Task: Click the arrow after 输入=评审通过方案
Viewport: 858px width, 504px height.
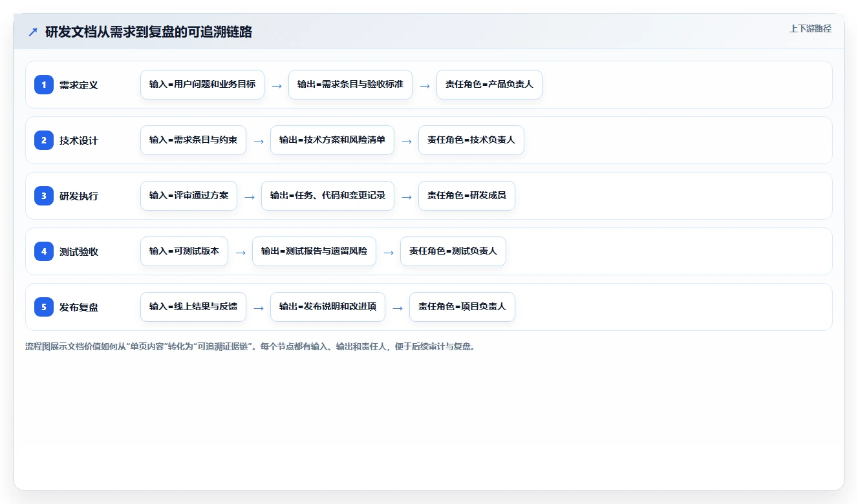Action: click(250, 196)
